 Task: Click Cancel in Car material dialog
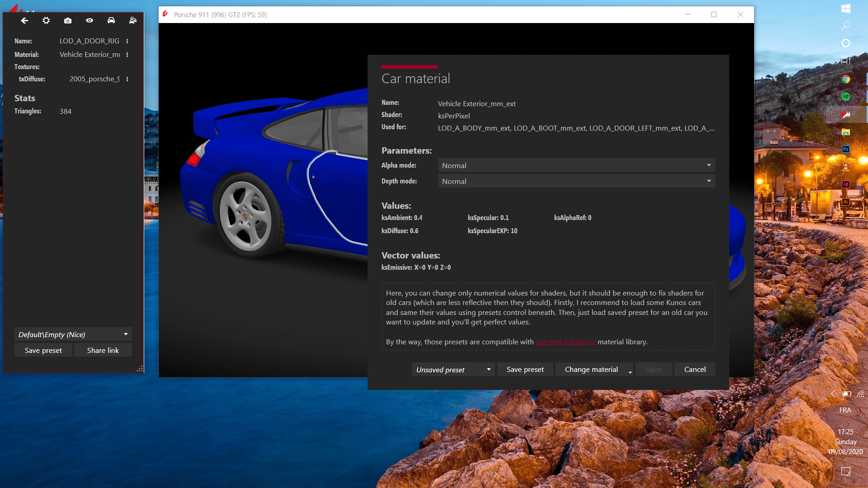click(695, 370)
